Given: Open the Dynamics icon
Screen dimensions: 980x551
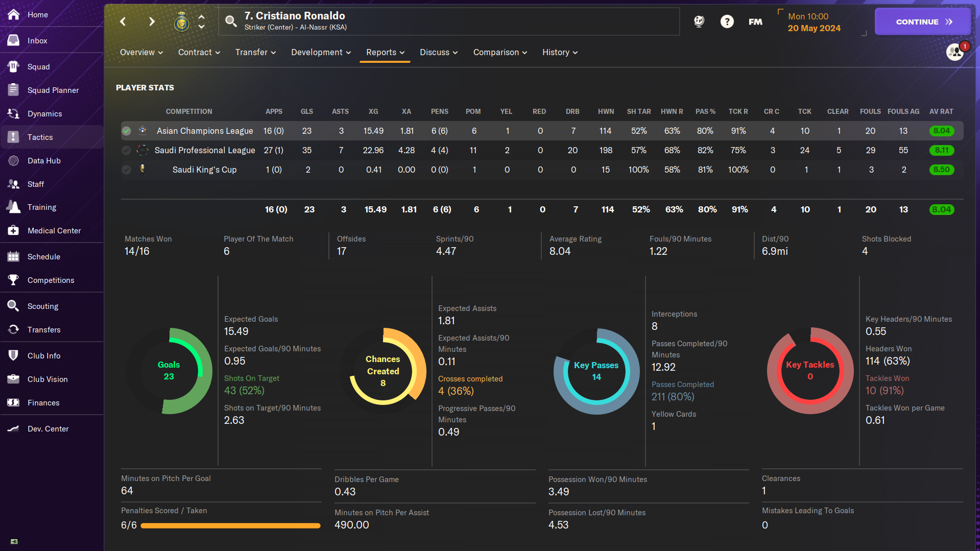Looking at the screenshot, I should point(14,113).
